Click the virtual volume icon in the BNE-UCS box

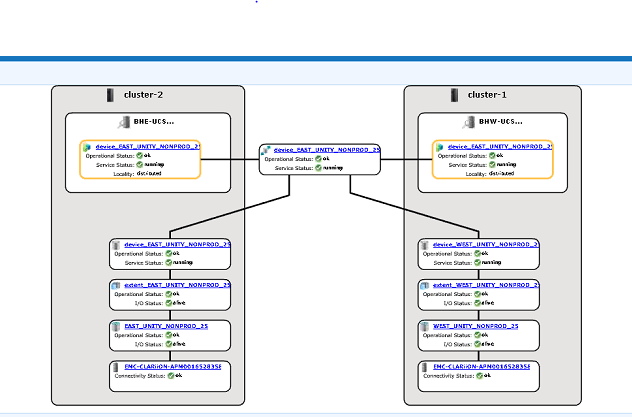pos(88,146)
